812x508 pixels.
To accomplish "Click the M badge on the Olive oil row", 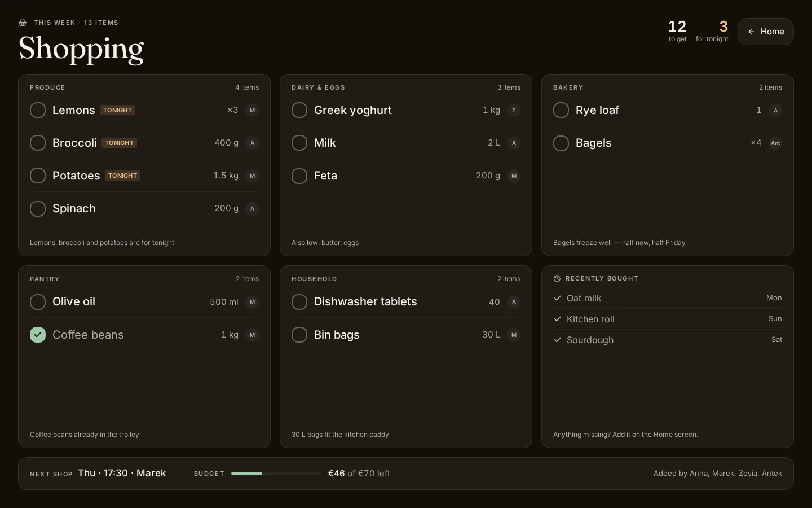I will click(252, 302).
